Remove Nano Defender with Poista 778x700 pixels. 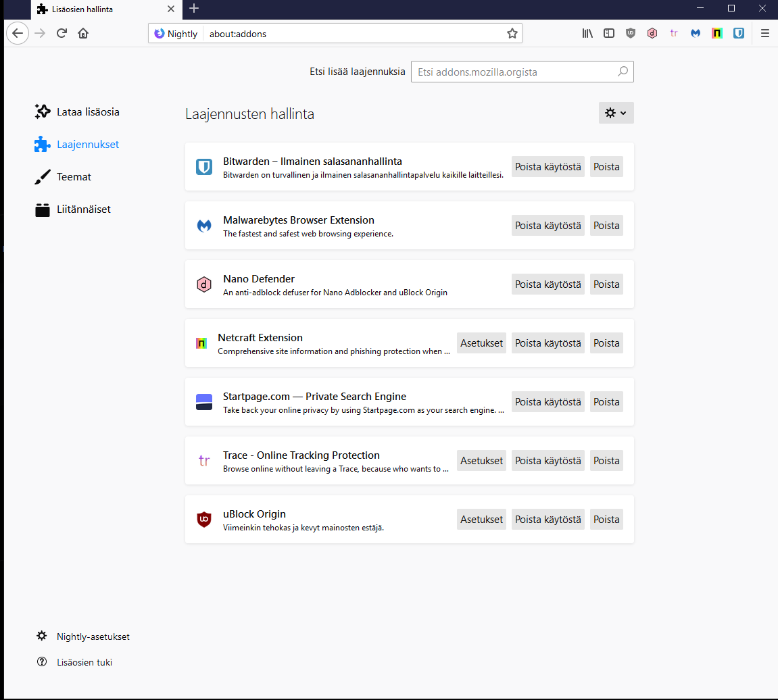[606, 284]
